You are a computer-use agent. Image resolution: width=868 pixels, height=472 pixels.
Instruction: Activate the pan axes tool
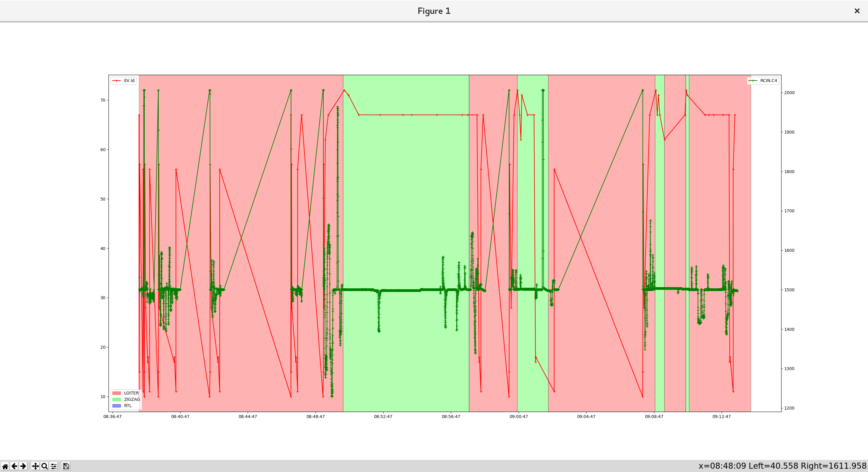tap(35, 466)
